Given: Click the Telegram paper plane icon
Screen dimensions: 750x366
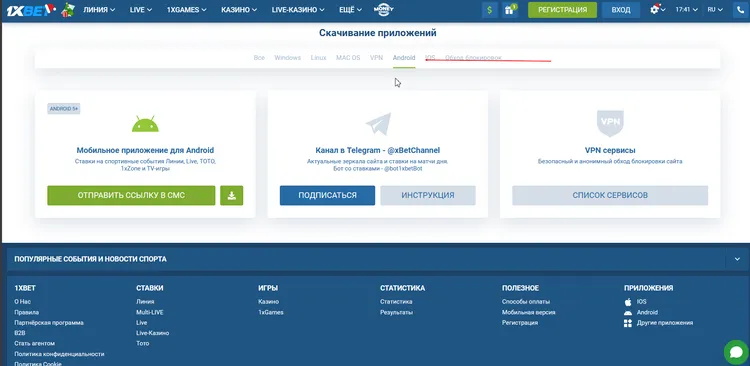Looking at the screenshot, I should pos(378,124).
